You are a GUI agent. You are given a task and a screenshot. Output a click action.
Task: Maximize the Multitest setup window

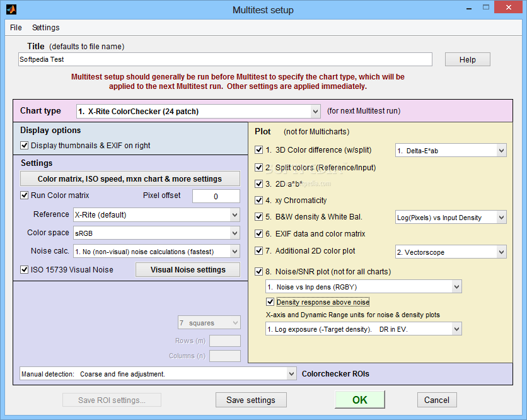(485, 8)
